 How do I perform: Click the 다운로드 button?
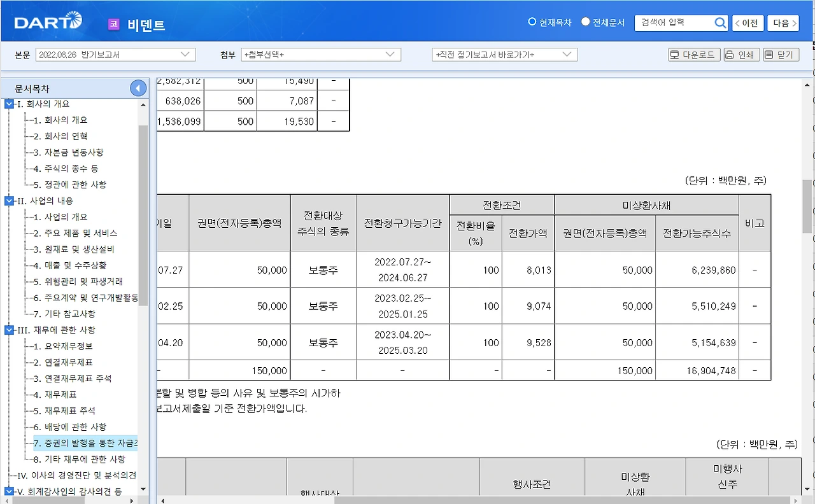click(694, 55)
